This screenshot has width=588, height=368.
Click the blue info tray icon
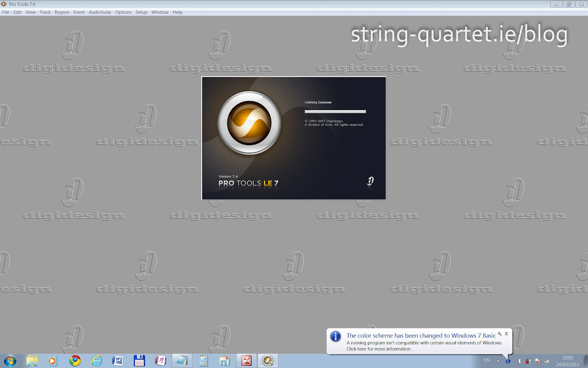(x=508, y=361)
